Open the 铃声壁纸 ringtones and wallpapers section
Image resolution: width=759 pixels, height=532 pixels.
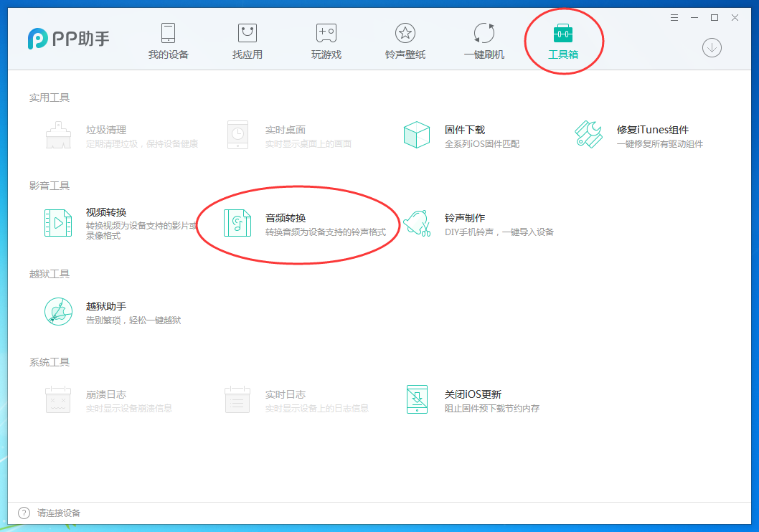pyautogui.click(x=404, y=39)
